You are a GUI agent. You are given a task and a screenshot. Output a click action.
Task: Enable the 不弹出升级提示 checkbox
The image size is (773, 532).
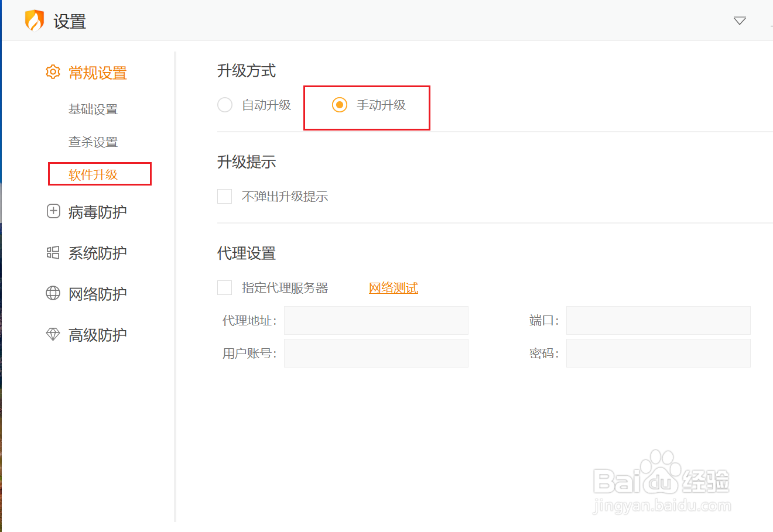click(x=225, y=196)
